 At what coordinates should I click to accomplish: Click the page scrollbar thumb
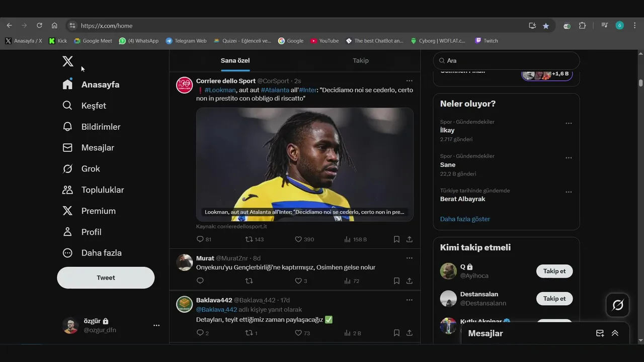point(640,83)
